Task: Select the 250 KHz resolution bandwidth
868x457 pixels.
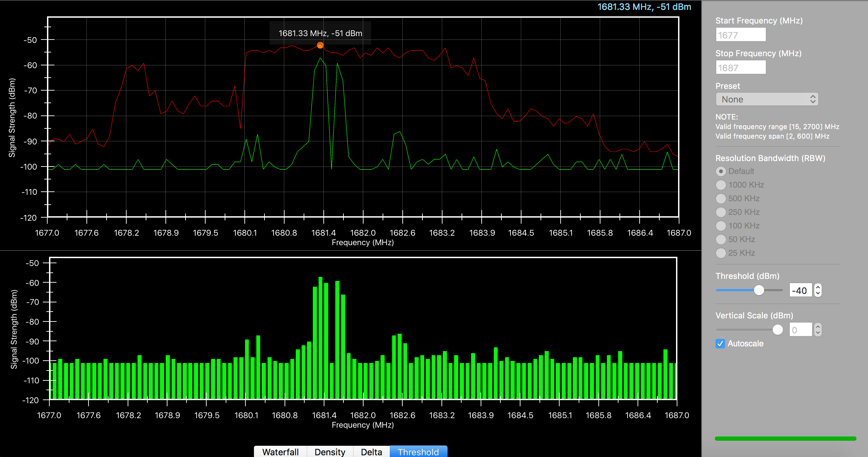Action: point(721,212)
